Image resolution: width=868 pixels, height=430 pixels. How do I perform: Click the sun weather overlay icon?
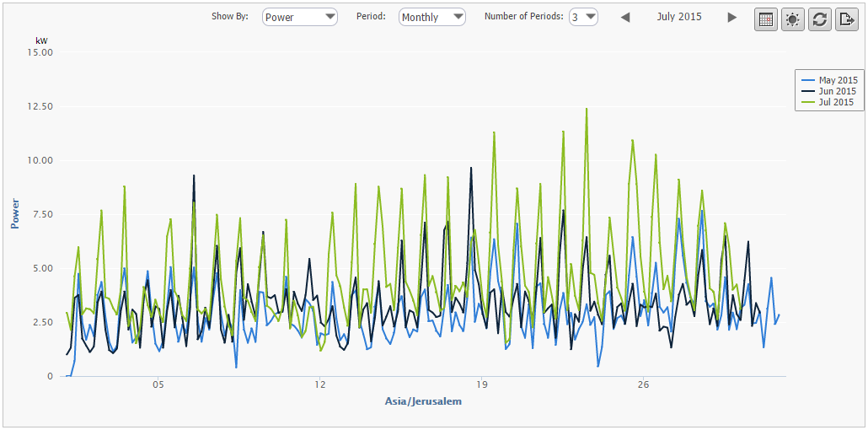[x=792, y=20]
